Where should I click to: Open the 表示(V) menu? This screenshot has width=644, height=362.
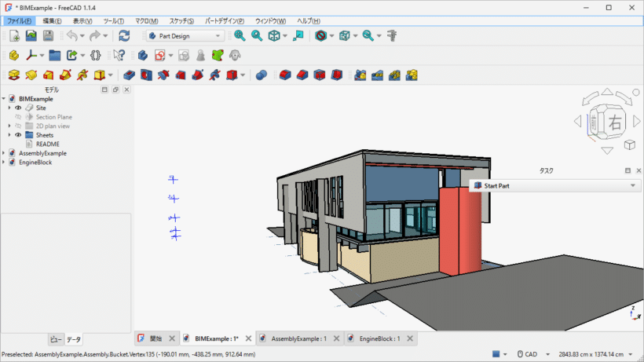82,21
